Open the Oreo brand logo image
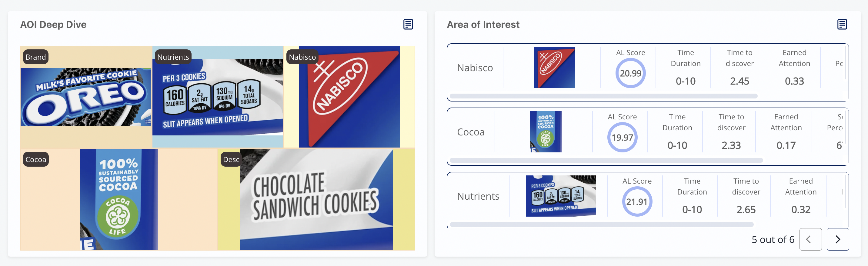Image resolution: width=868 pixels, height=266 pixels. click(x=86, y=97)
